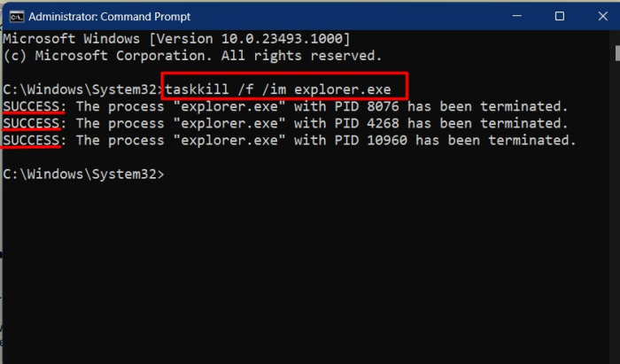Image resolution: width=620 pixels, height=364 pixels.
Task: Click the SUCCESS word on the PID 4268 line
Action: [x=31, y=123]
